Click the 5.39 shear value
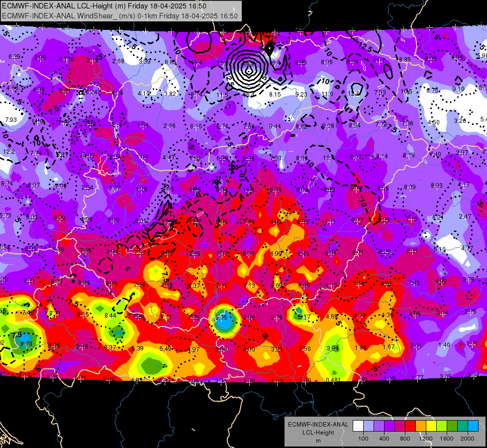487x448 pixels. [138, 348]
